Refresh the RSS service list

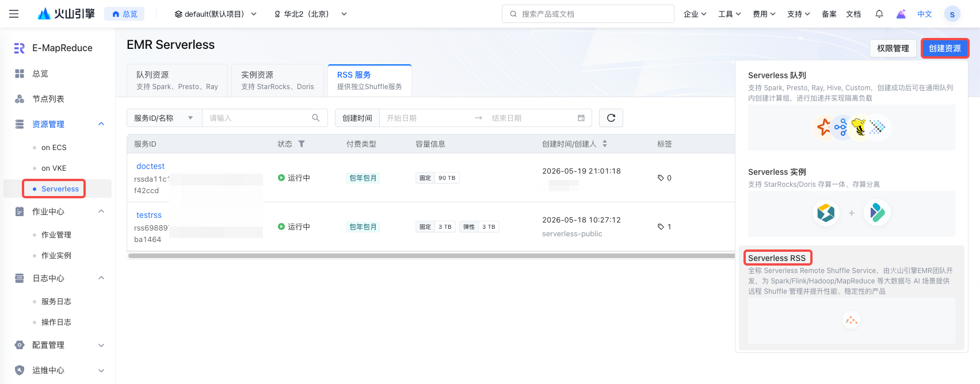click(x=611, y=118)
